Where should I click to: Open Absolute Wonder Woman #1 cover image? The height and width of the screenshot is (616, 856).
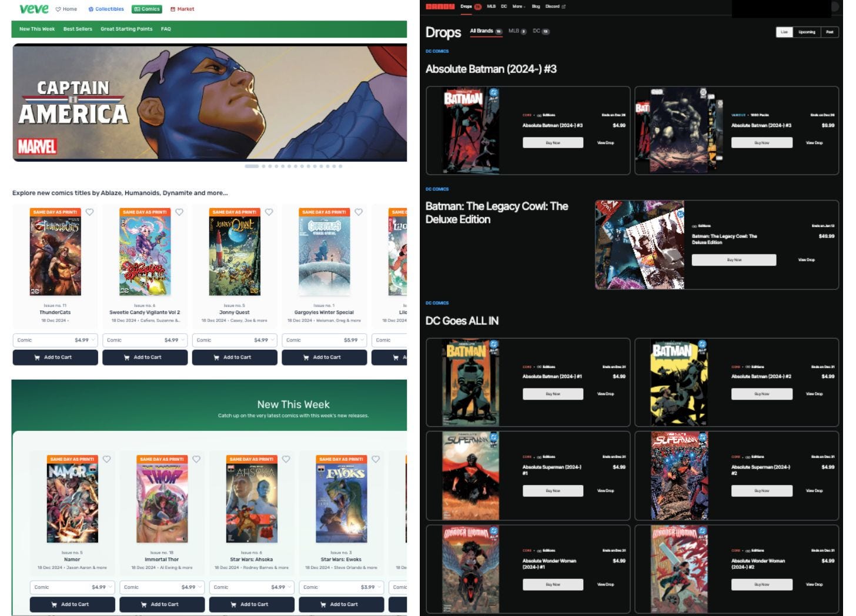click(470, 569)
